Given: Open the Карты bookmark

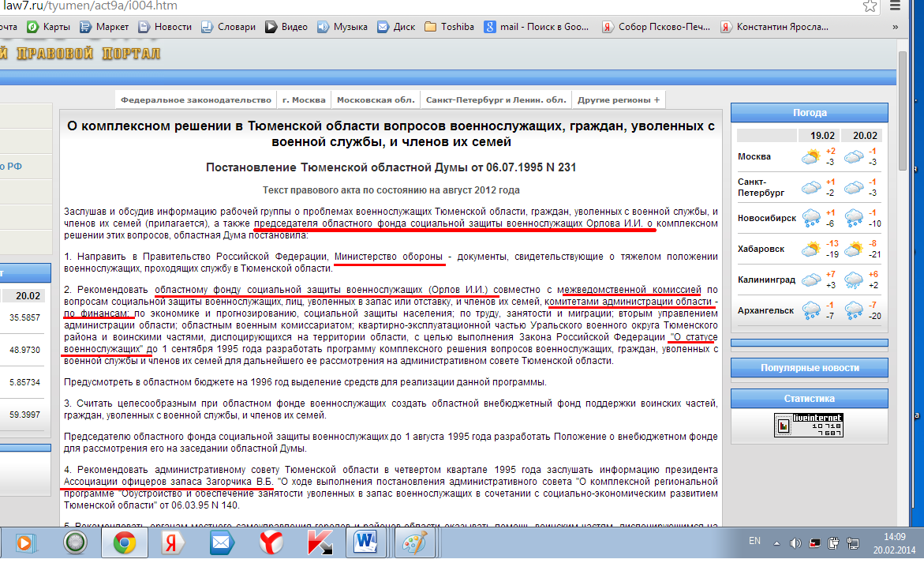Looking at the screenshot, I should [49, 27].
